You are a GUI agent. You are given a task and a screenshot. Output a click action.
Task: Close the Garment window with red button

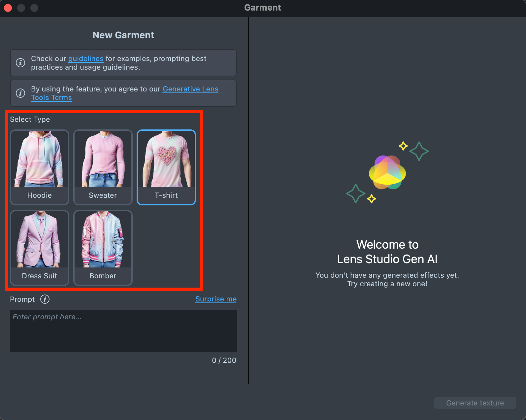[x=8, y=8]
